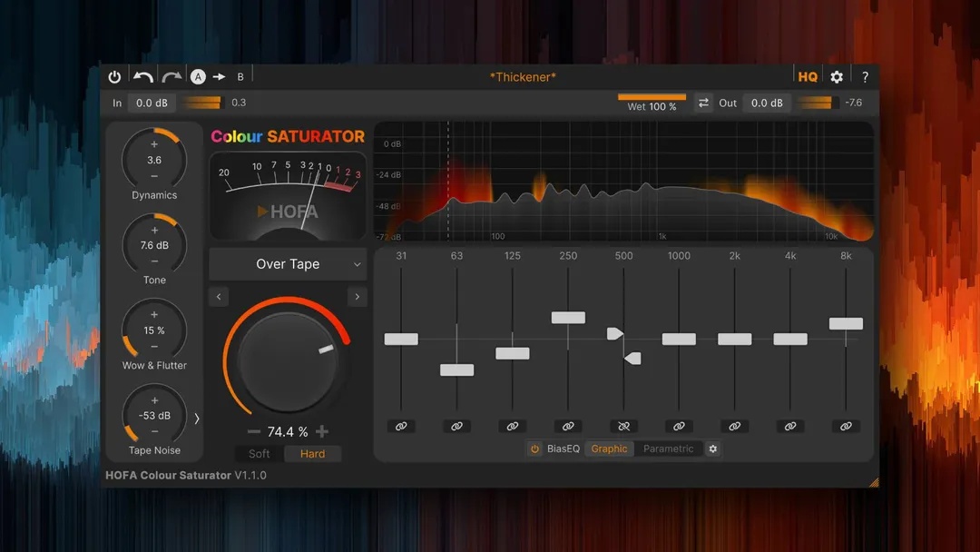Toggle link icon under 125 band
The height and width of the screenshot is (552, 980).
513,427
